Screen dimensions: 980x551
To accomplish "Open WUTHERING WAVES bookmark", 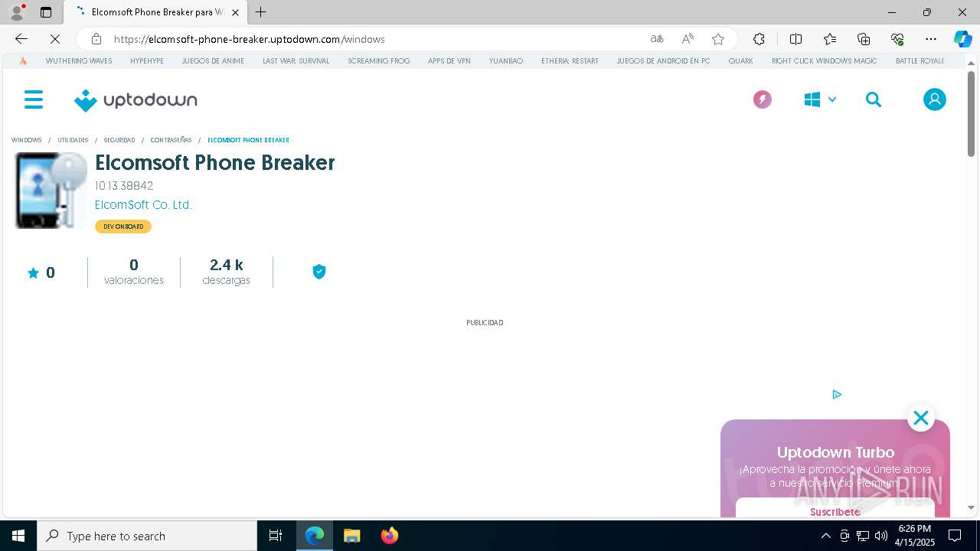I will 79,60.
